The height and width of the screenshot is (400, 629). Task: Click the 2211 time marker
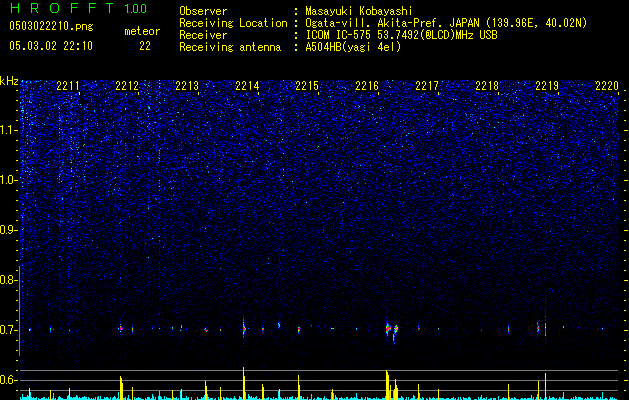[x=68, y=86]
